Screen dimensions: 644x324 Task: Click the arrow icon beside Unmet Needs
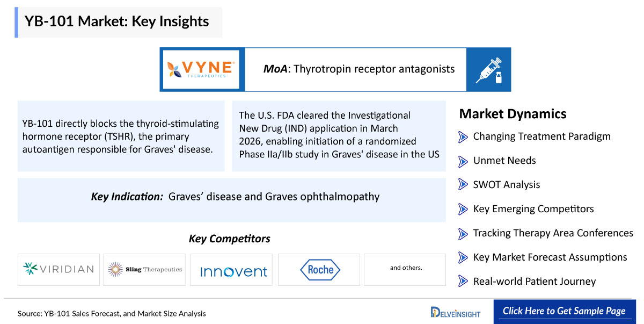[x=463, y=161]
